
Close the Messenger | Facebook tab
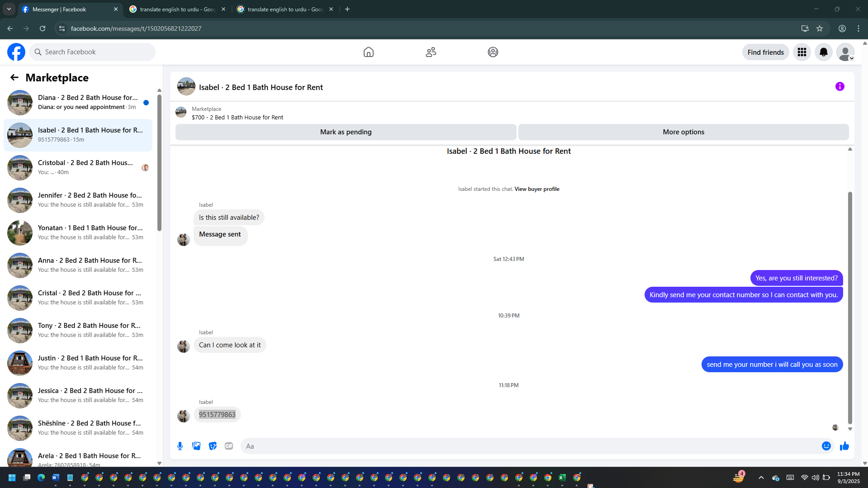pos(116,9)
